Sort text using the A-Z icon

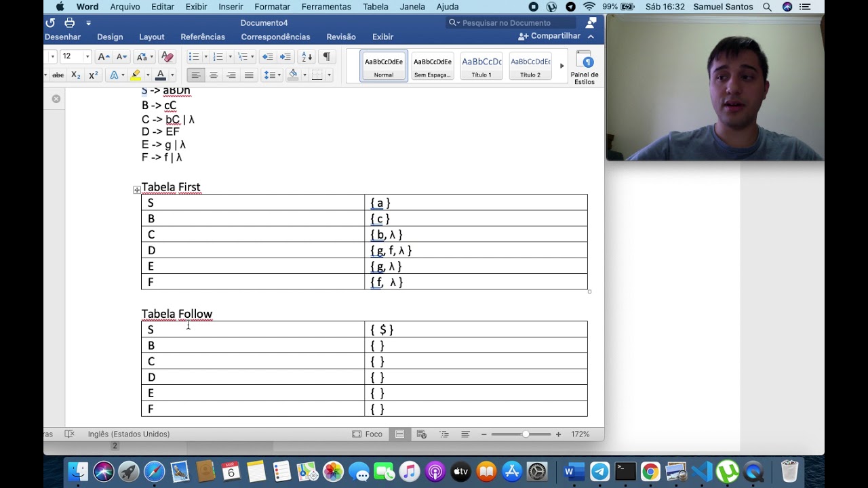(307, 57)
